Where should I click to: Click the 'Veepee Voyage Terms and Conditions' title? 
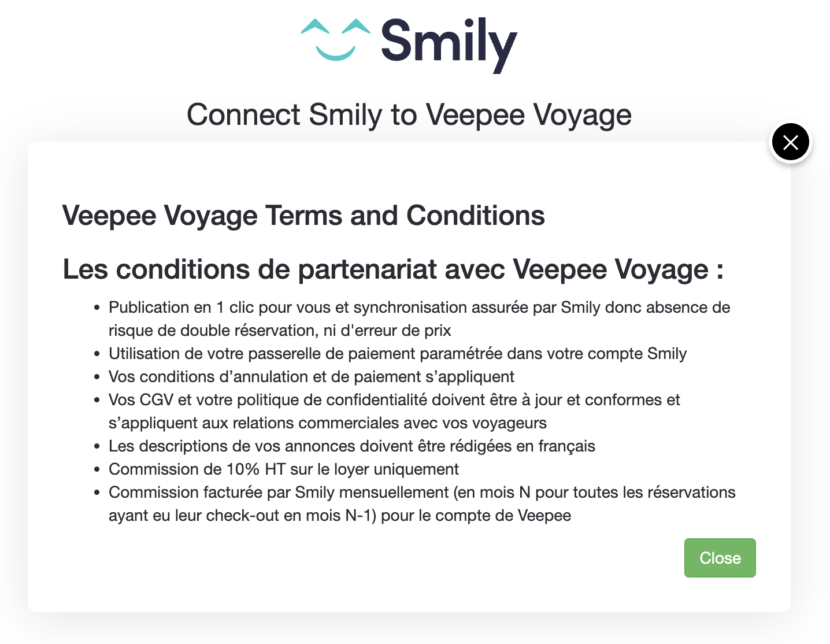(x=303, y=216)
